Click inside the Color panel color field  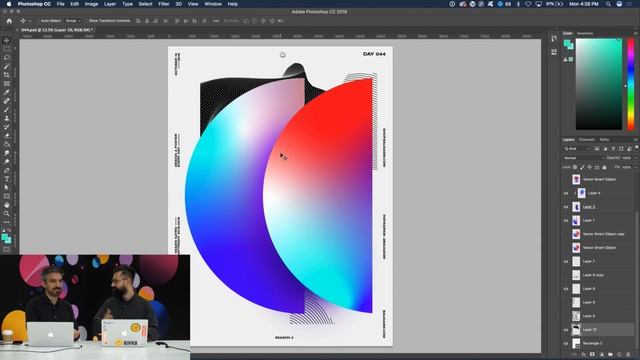point(599,84)
